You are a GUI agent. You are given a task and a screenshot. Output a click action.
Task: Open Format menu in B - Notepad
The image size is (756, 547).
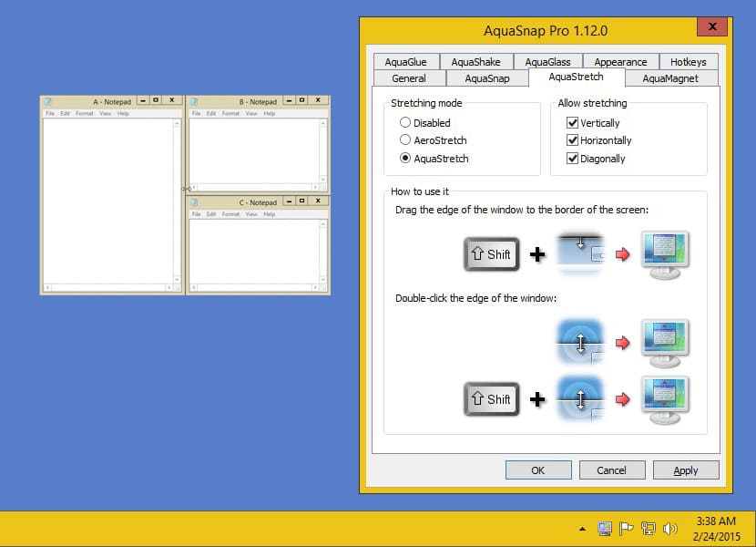[x=230, y=113]
